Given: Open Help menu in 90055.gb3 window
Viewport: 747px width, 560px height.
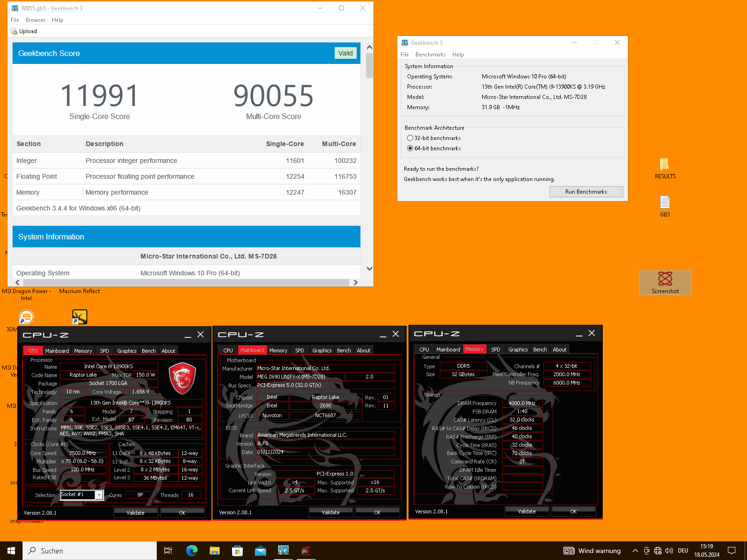Looking at the screenshot, I should 57,20.
